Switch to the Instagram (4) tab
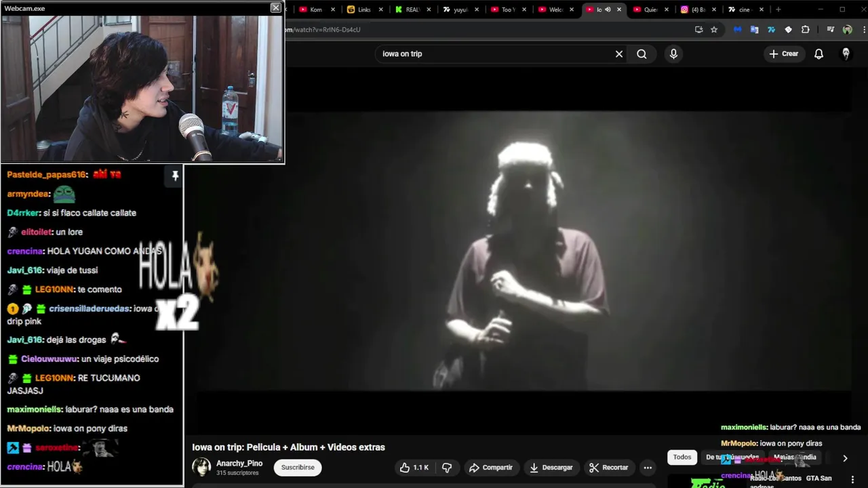This screenshot has height=488, width=868. (698, 9)
